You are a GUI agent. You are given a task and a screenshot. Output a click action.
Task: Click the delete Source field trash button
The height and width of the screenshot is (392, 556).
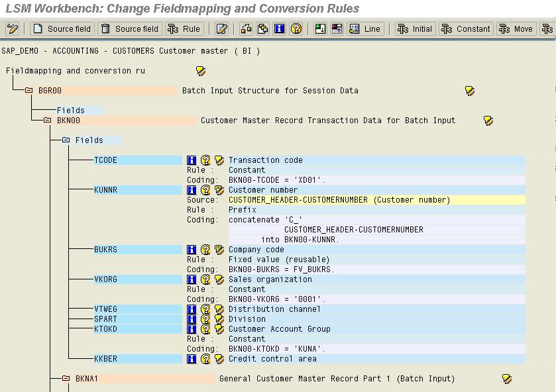coord(130,29)
